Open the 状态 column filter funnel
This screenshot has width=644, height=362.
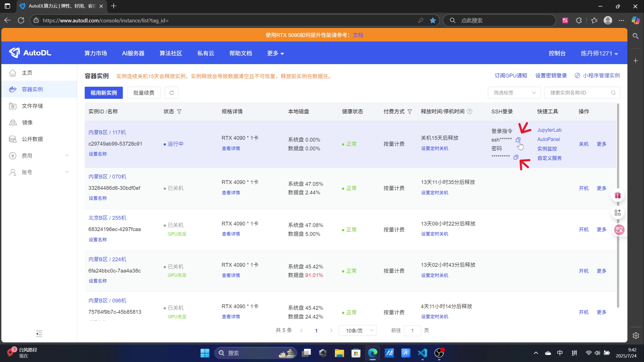(180, 111)
